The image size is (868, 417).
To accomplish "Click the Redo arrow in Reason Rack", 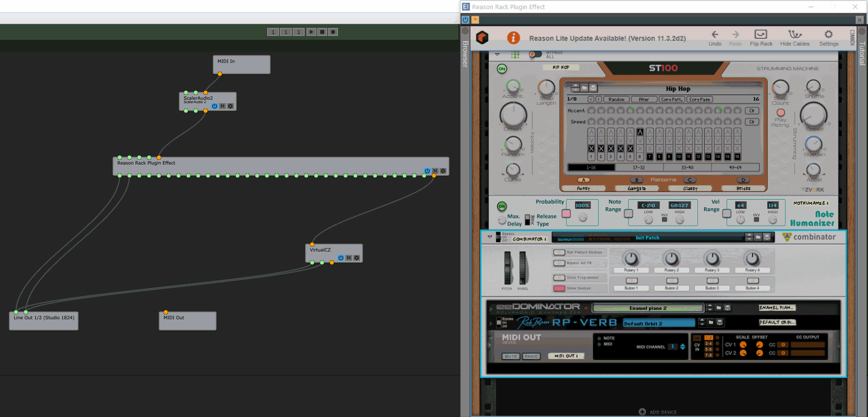I will pos(735,34).
